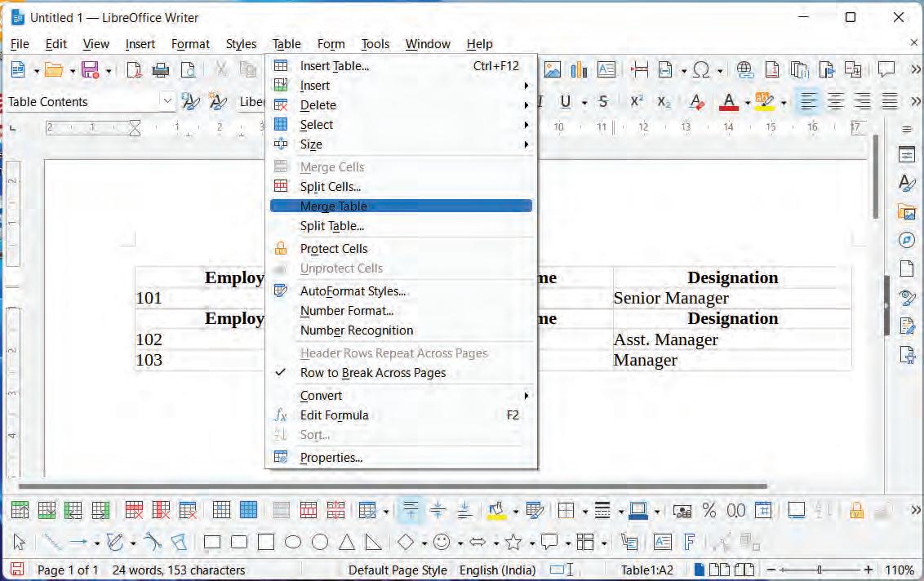Screen dimensions: 924x581
Task: Click the Insert Image icon
Action: [x=552, y=69]
